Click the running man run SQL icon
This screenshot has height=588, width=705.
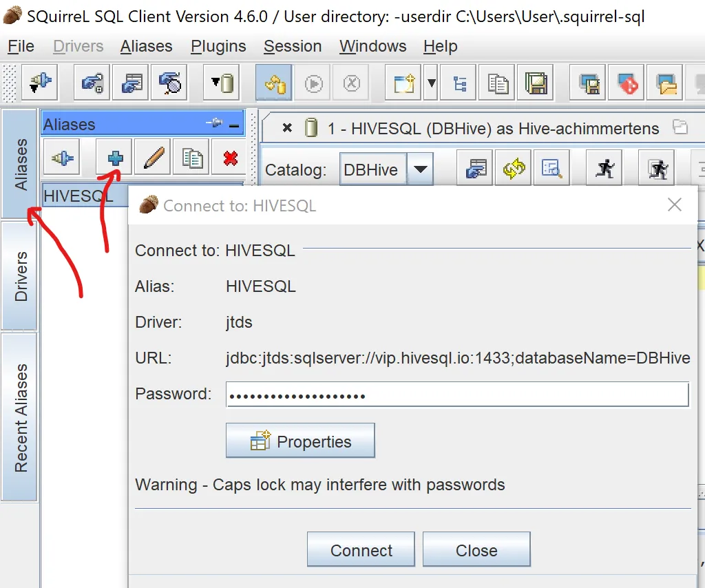coord(604,169)
